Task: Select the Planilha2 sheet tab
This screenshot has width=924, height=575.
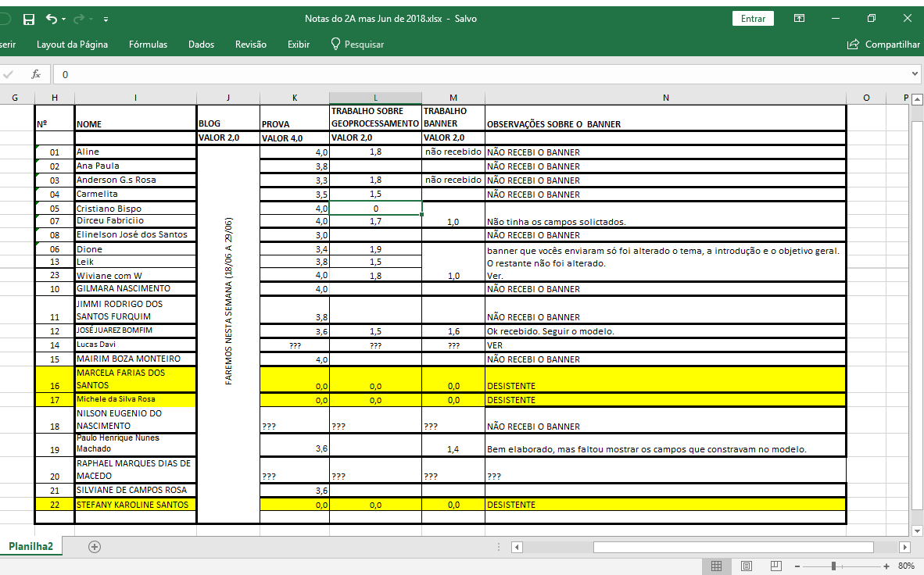Action: pos(30,546)
